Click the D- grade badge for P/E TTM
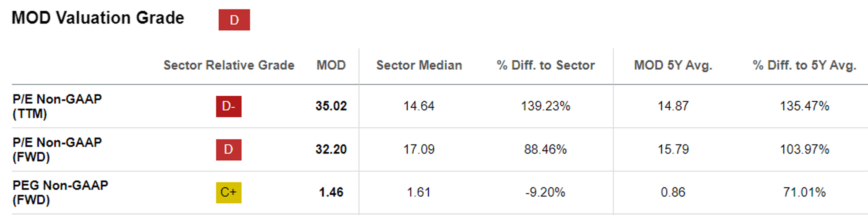Image resolution: width=868 pixels, height=215 pixels. (x=229, y=106)
